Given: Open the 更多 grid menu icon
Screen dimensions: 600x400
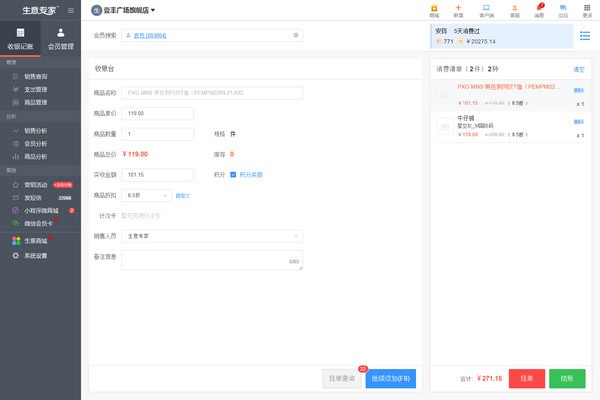Looking at the screenshot, I should point(587,11).
